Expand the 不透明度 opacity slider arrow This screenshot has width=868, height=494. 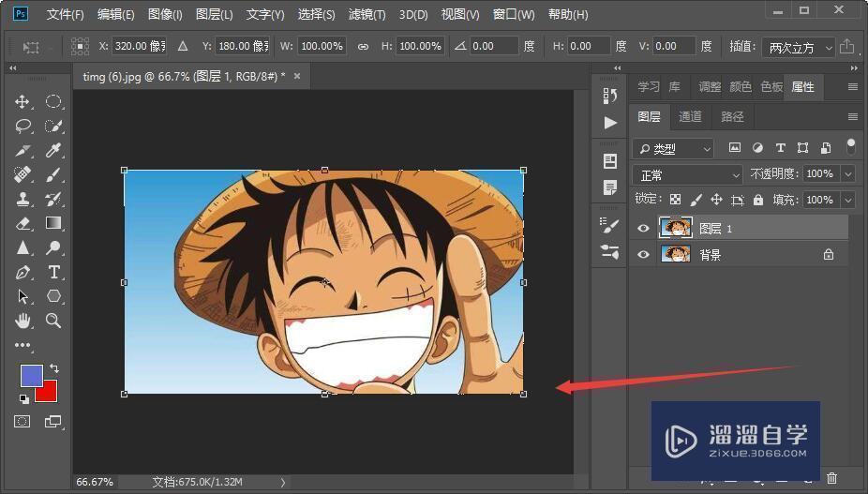pos(848,174)
